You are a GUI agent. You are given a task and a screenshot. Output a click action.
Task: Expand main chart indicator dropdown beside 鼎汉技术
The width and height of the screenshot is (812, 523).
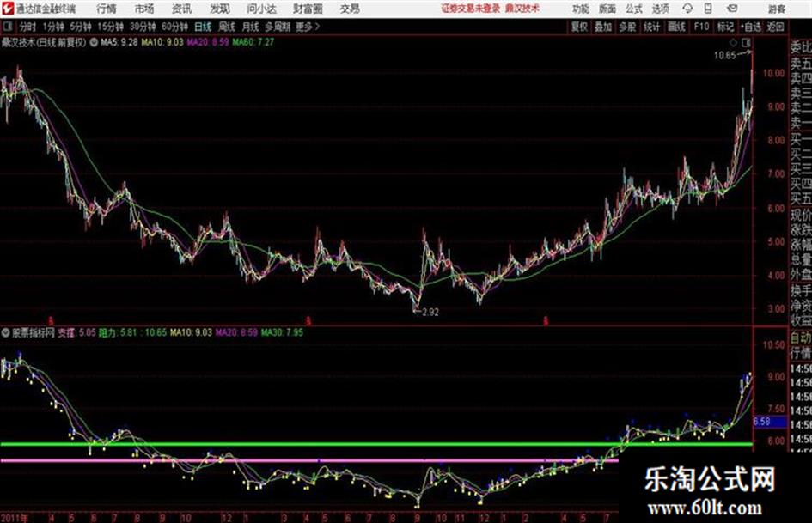(x=94, y=42)
